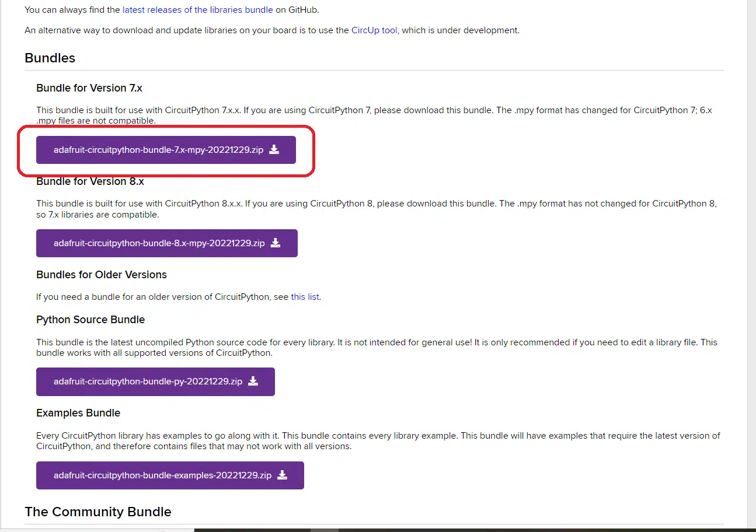Screen dimensions: 756x532
Task: Click download icon beside bundle-examples-20221229.zip
Action: click(x=282, y=475)
